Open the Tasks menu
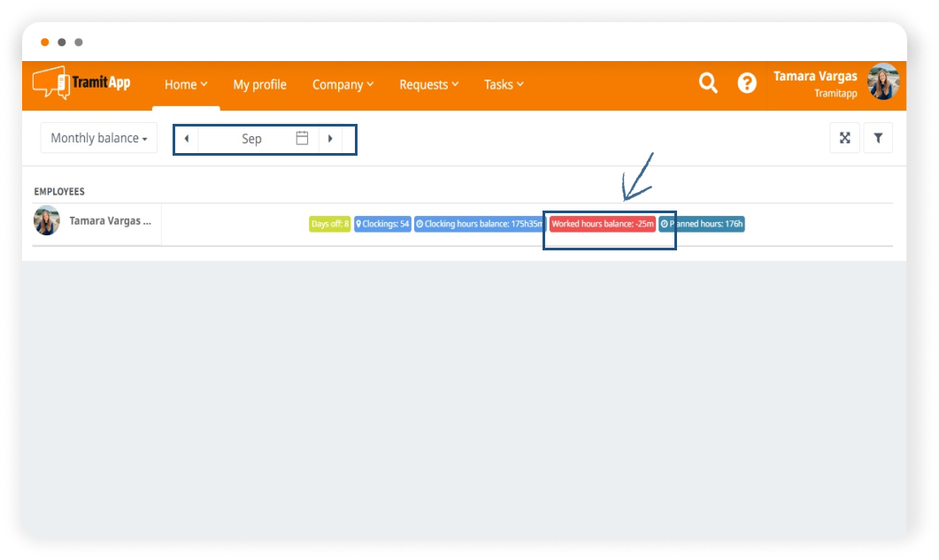 click(x=504, y=85)
